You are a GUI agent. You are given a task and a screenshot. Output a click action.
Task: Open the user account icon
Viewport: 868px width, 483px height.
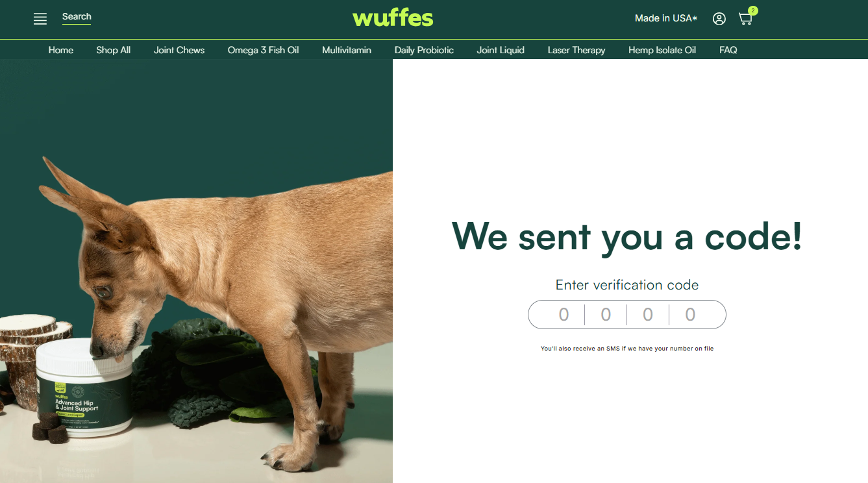coord(719,19)
